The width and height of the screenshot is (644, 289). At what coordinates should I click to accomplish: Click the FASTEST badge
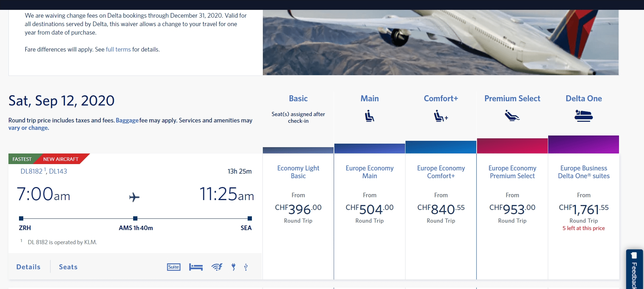(x=22, y=159)
